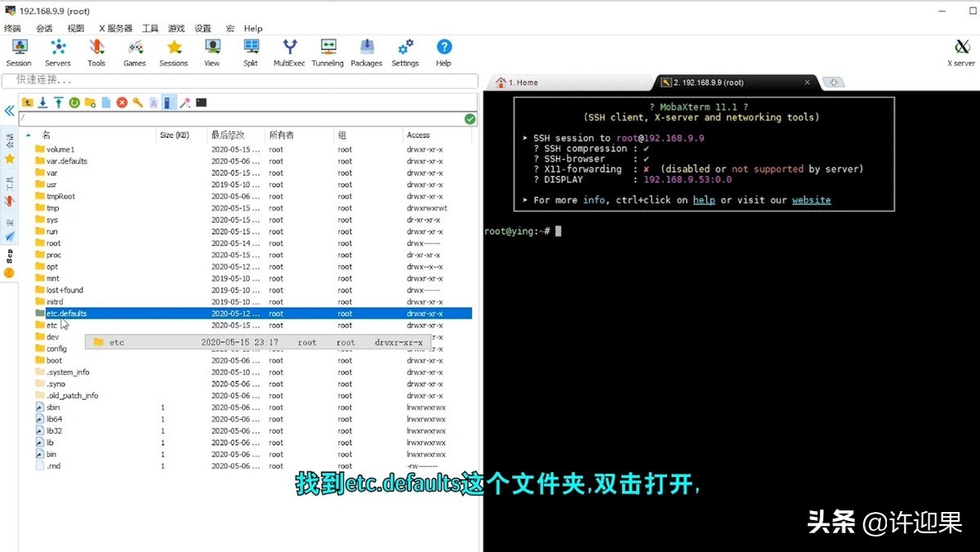Create a new file in SFTP browser
The width and height of the screenshot is (980, 552).
(106, 103)
